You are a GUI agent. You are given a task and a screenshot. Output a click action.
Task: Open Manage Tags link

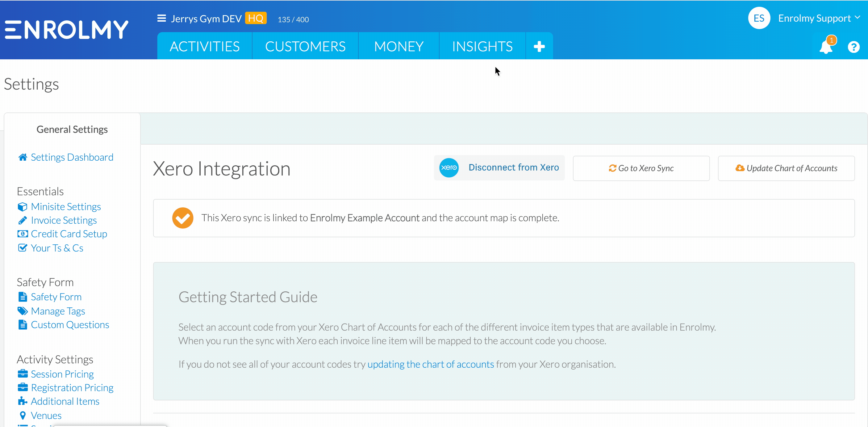(x=58, y=311)
